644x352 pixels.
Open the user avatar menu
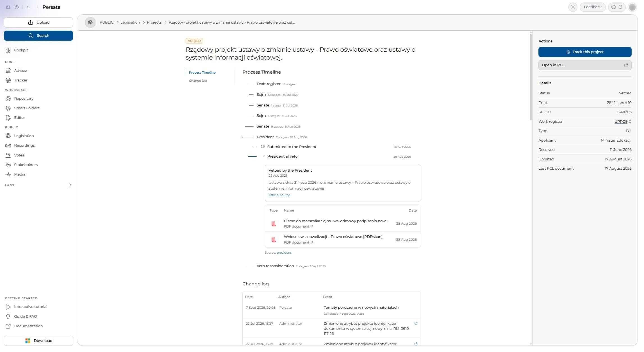632,7
